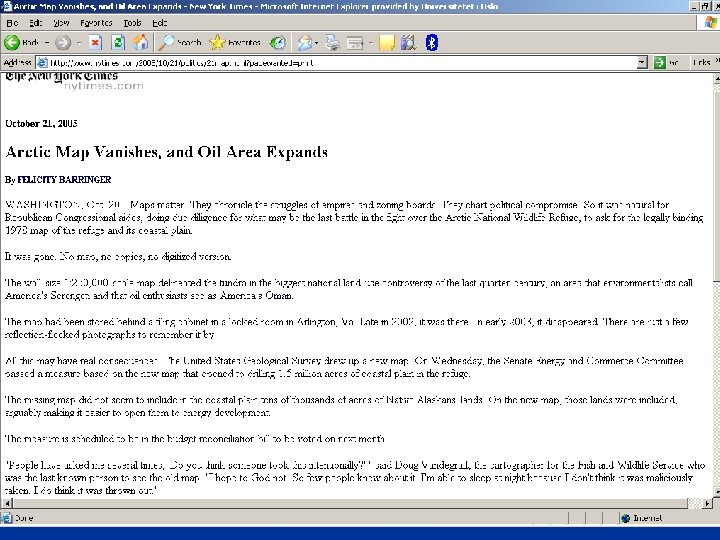This screenshot has height=540, width=720.
Task: Click the vertical scrollbar up arrow
Action: pyautogui.click(x=716, y=79)
